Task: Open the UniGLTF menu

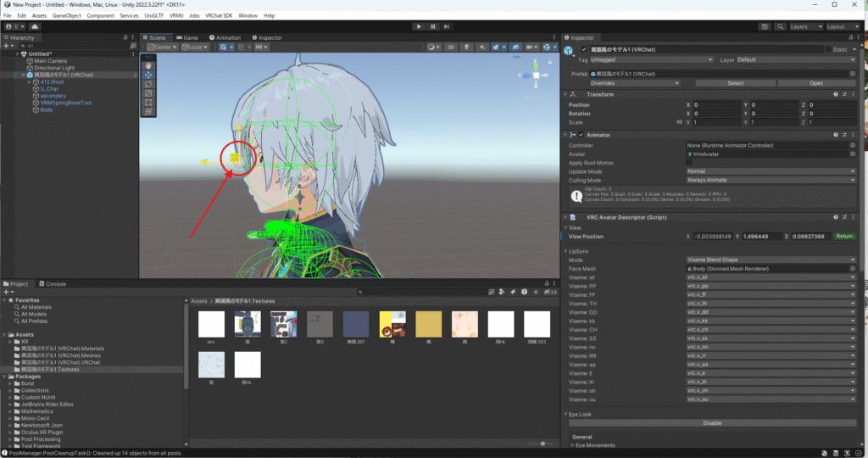Action: pos(154,15)
